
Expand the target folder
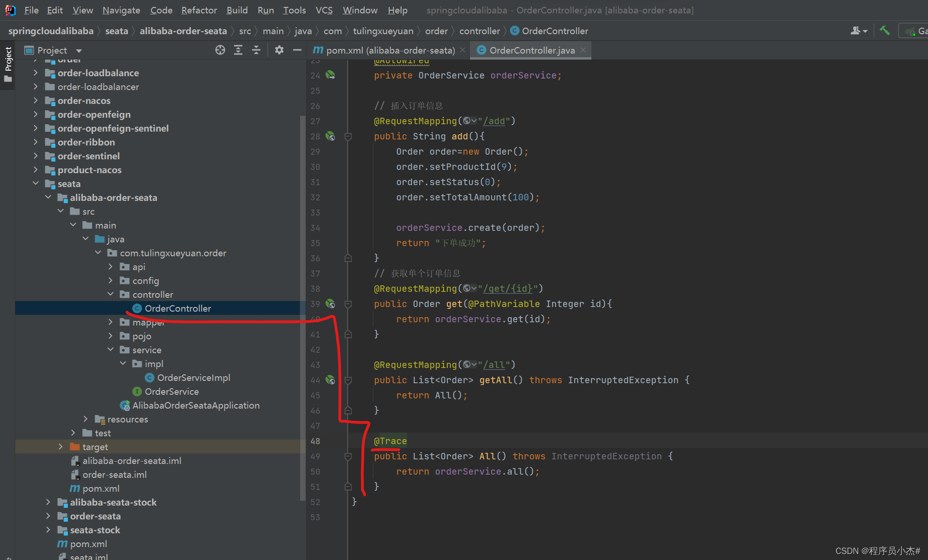point(60,446)
